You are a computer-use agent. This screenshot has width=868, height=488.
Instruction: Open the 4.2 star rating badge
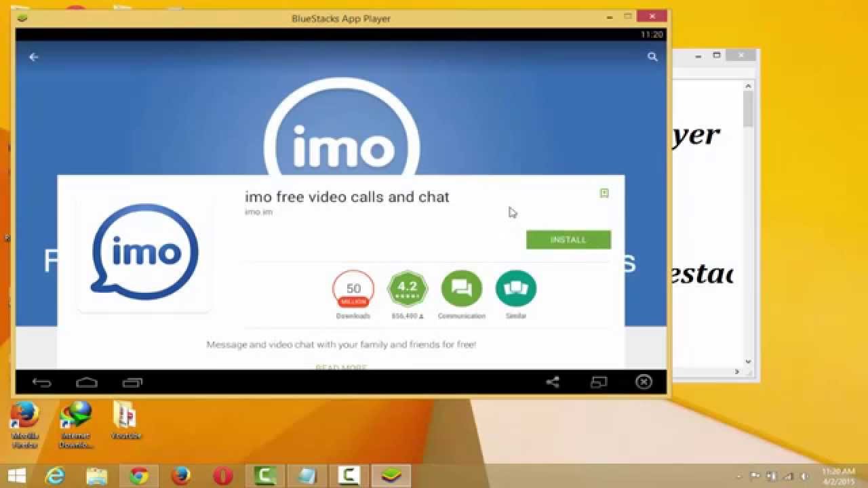point(408,289)
